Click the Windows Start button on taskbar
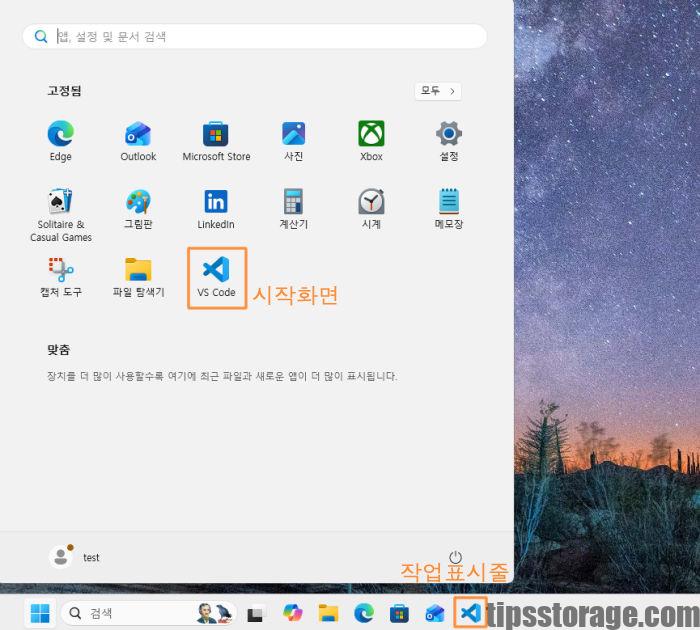 coord(40,613)
